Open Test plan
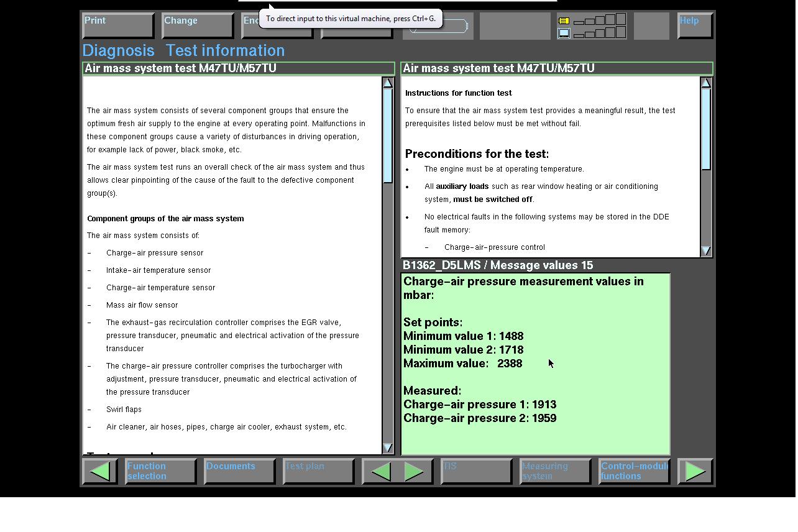This screenshot has height=532, width=798. [x=319, y=472]
